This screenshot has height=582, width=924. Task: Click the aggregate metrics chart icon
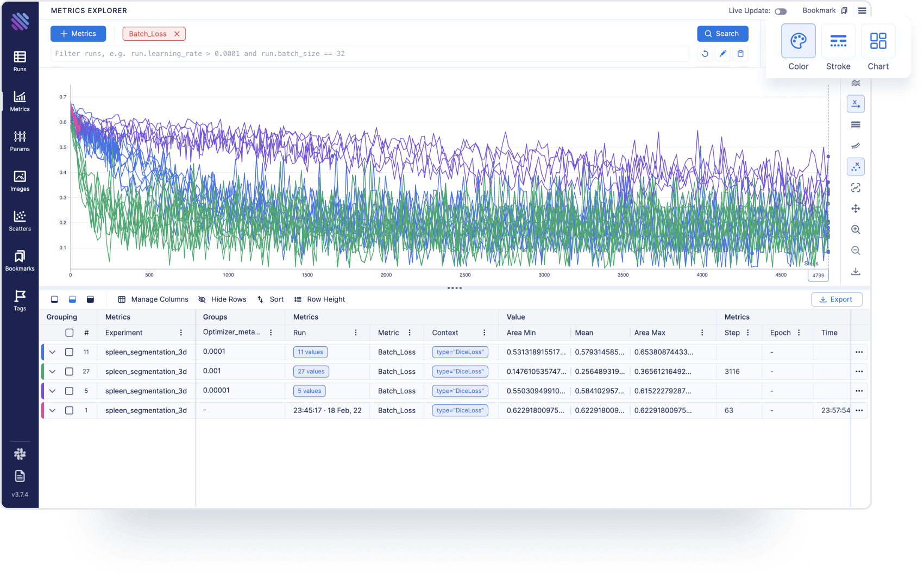[856, 83]
